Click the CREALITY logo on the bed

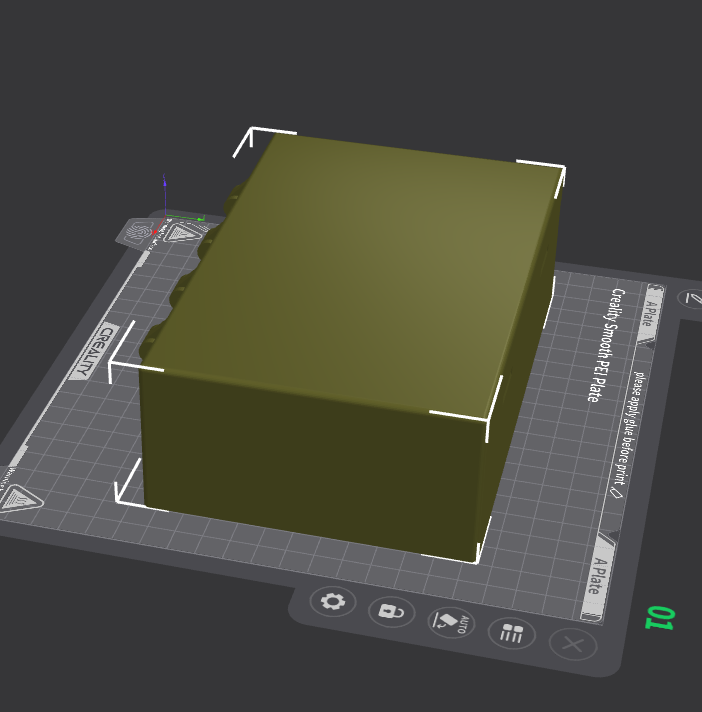pyautogui.click(x=94, y=352)
